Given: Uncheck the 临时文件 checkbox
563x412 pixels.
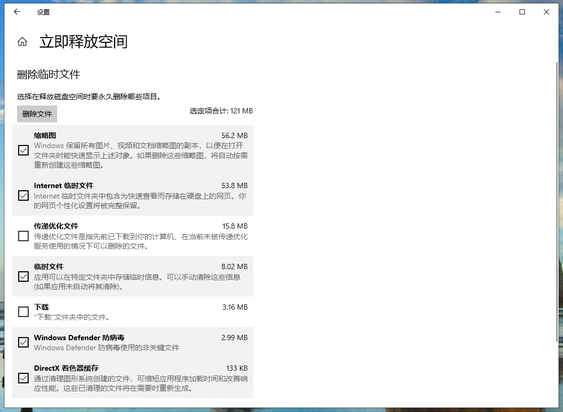Looking at the screenshot, I should pyautogui.click(x=23, y=277).
